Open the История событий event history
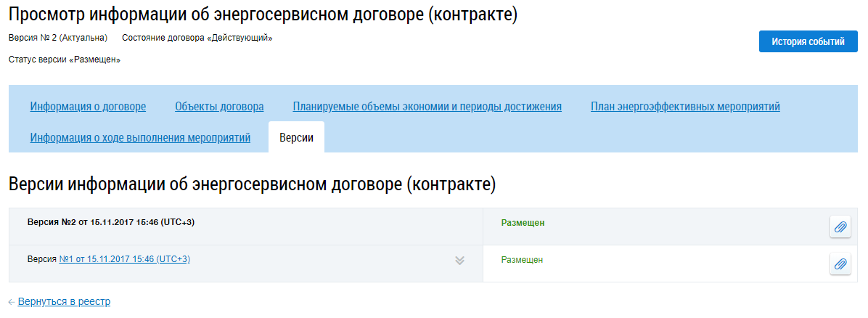Screen dimensions: 868x318 point(808,41)
